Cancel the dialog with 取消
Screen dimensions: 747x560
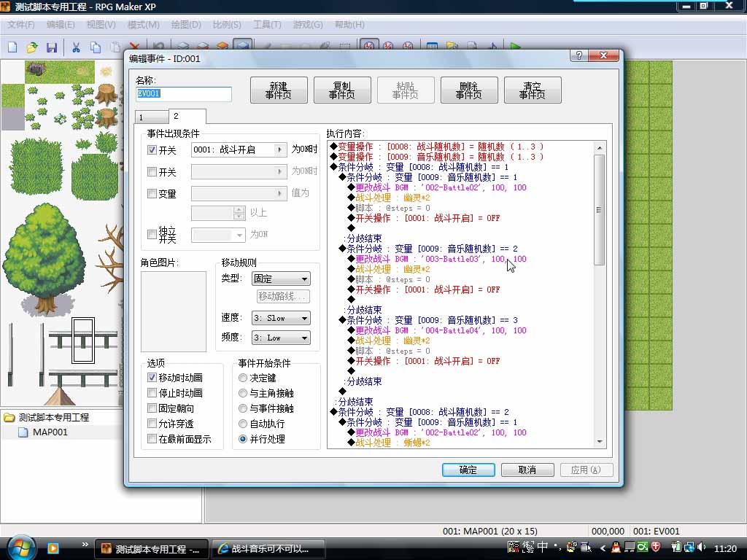click(x=527, y=470)
